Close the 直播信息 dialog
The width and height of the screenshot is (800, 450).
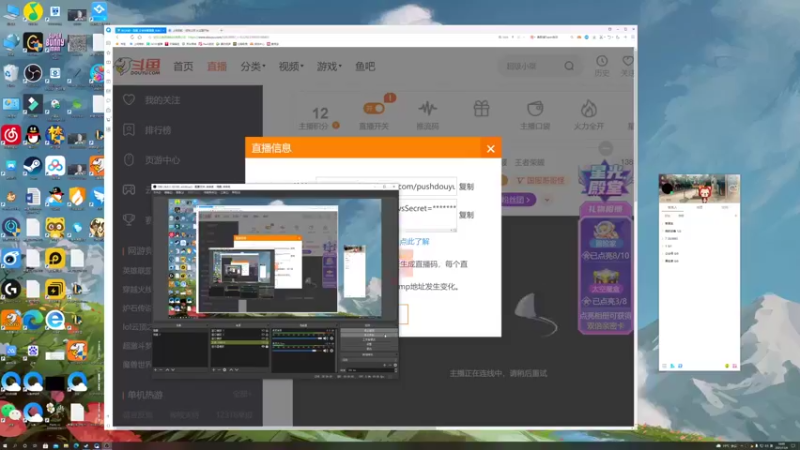pos(491,148)
